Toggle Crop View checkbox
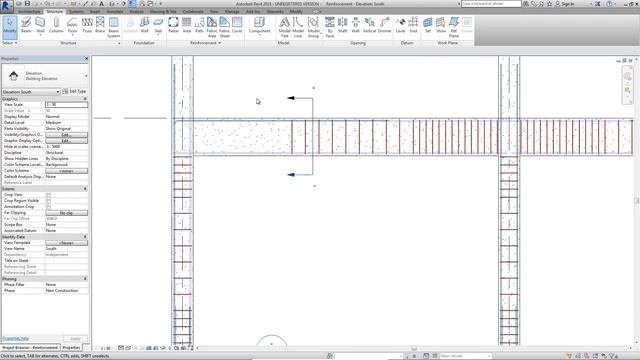 (49, 195)
